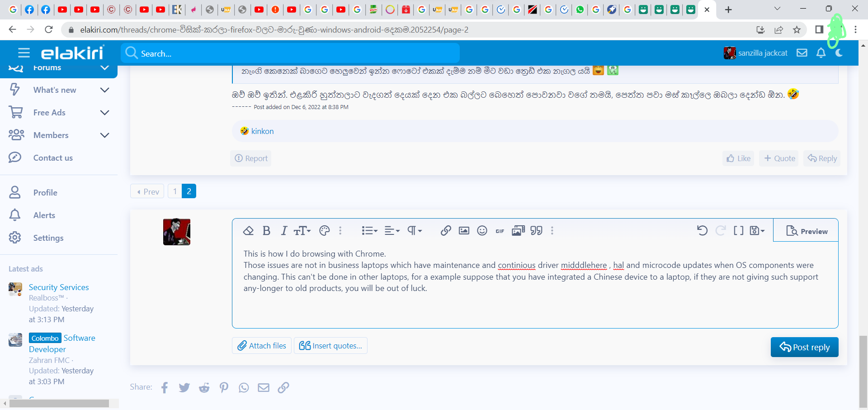868x410 pixels.
Task: Go to the Prev page
Action: pos(147,191)
